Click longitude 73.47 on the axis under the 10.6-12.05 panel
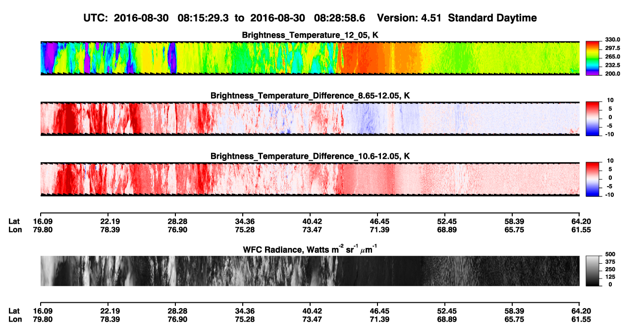This screenshot has width=644, height=330. (x=312, y=230)
